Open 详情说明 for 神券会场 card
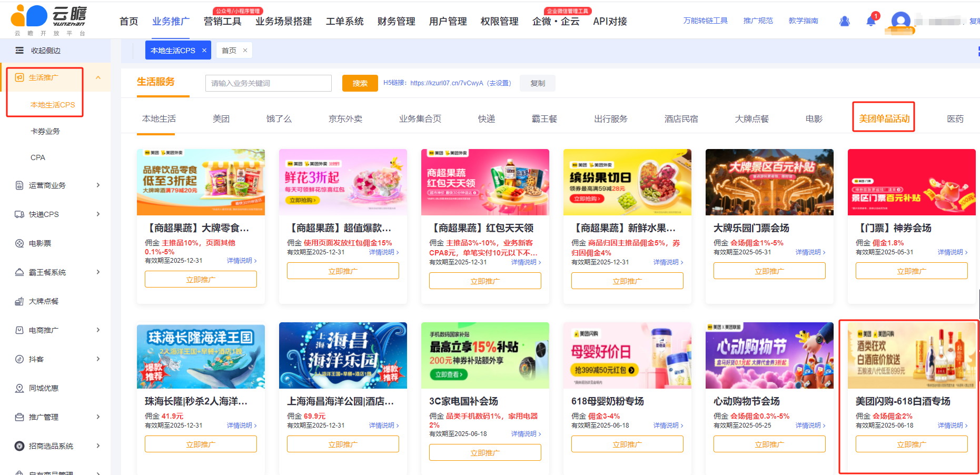The image size is (980, 475). coord(953,252)
